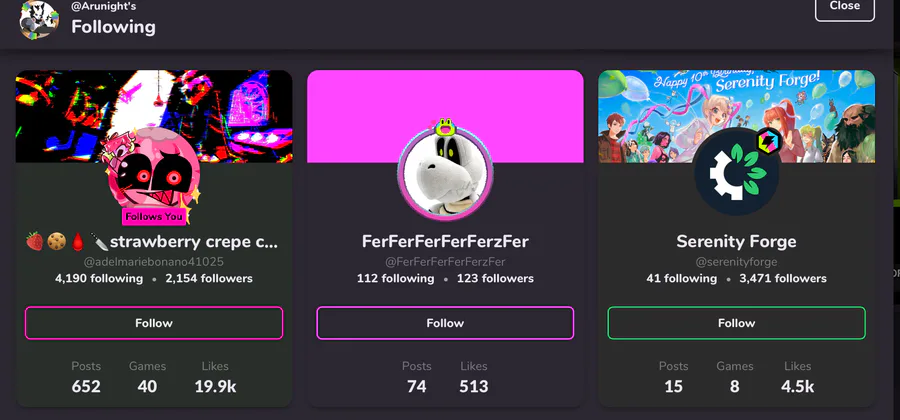View Serenity Forge's 3,471 followers
The width and height of the screenshot is (900, 420).
tap(783, 279)
